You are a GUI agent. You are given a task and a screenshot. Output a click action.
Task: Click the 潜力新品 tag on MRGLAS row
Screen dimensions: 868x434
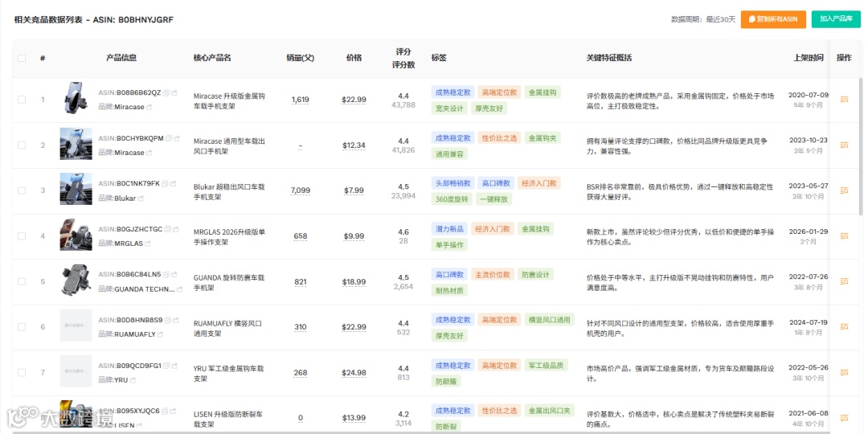449,228
